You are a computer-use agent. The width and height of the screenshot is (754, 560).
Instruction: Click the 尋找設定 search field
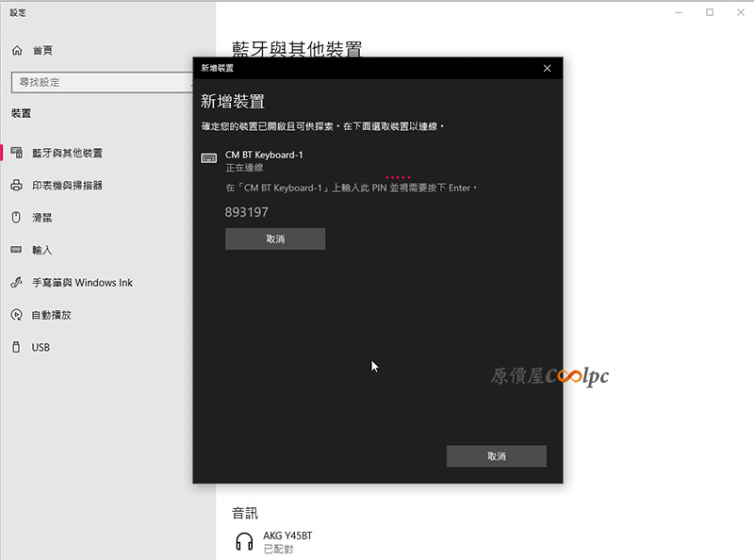(102, 82)
